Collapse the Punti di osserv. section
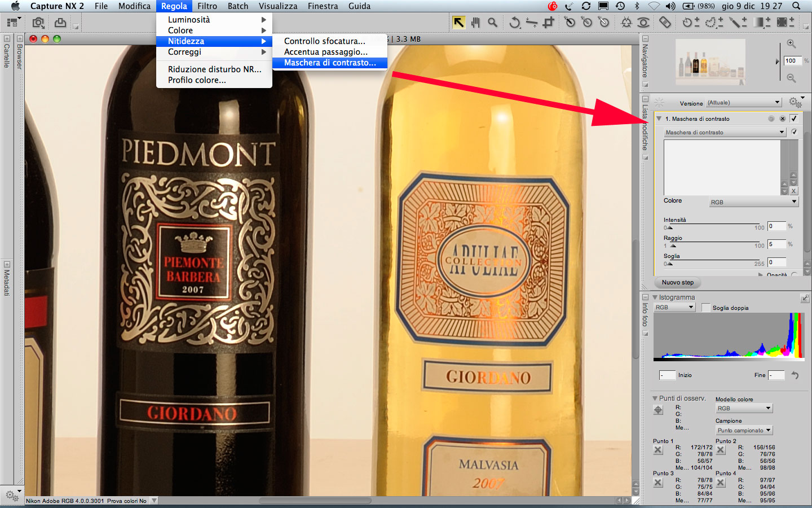This screenshot has width=812, height=508. click(x=655, y=398)
